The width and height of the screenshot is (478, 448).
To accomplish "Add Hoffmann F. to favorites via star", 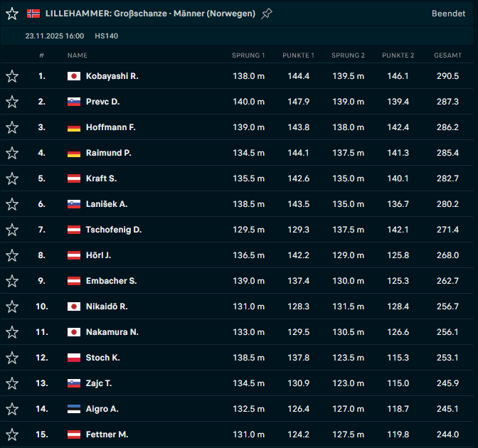I will coord(12,127).
